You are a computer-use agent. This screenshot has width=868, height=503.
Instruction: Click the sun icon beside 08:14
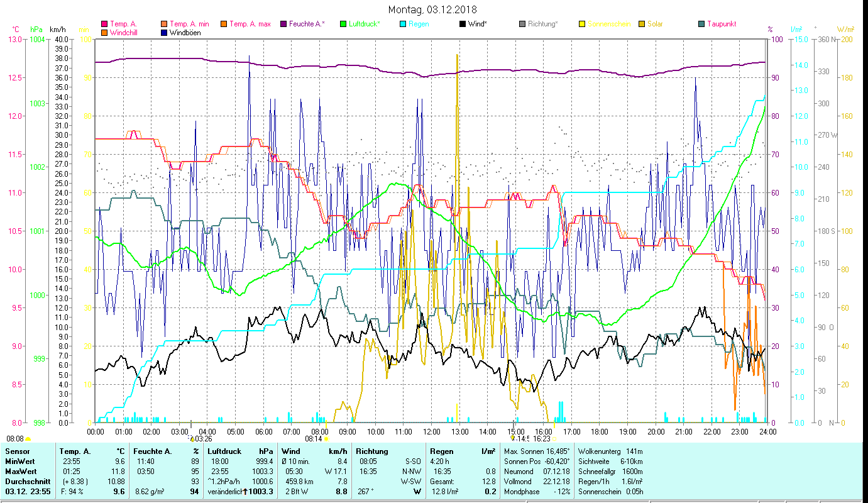pos(326,439)
